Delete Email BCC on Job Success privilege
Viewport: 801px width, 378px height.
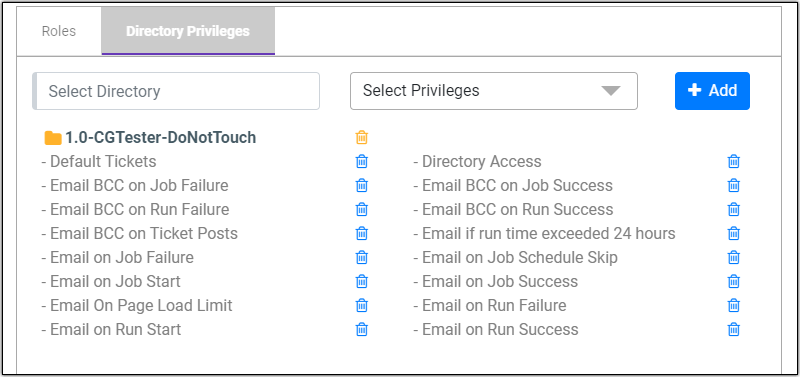[x=734, y=185]
